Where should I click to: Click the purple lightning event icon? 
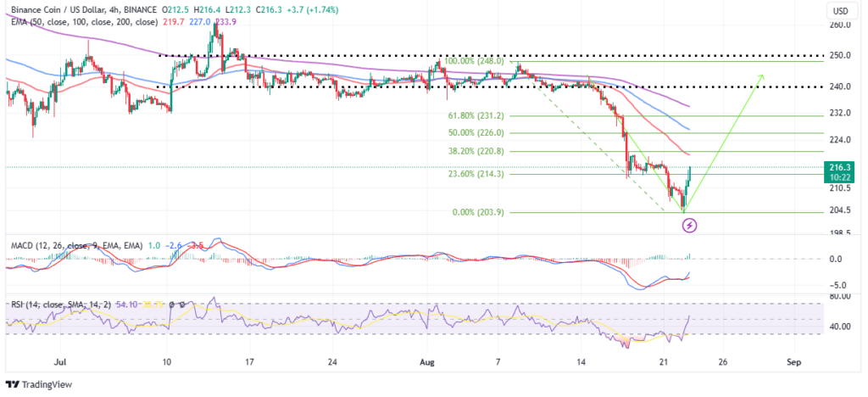point(690,225)
